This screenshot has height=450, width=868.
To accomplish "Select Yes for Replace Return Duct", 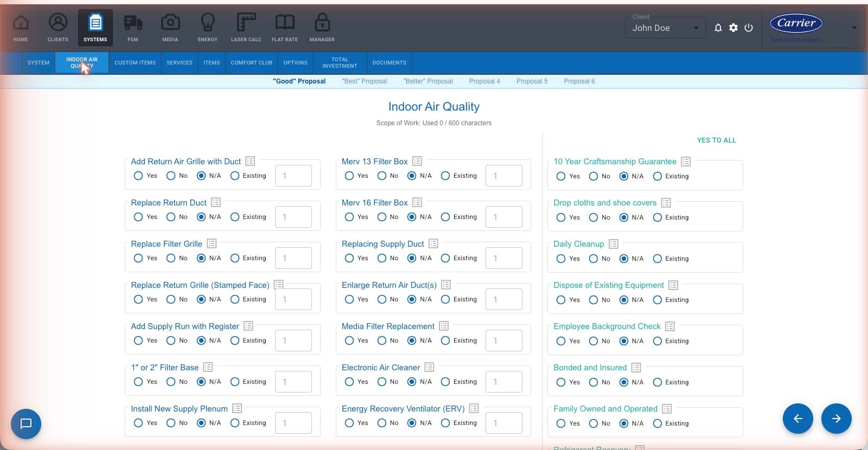I will 138,217.
